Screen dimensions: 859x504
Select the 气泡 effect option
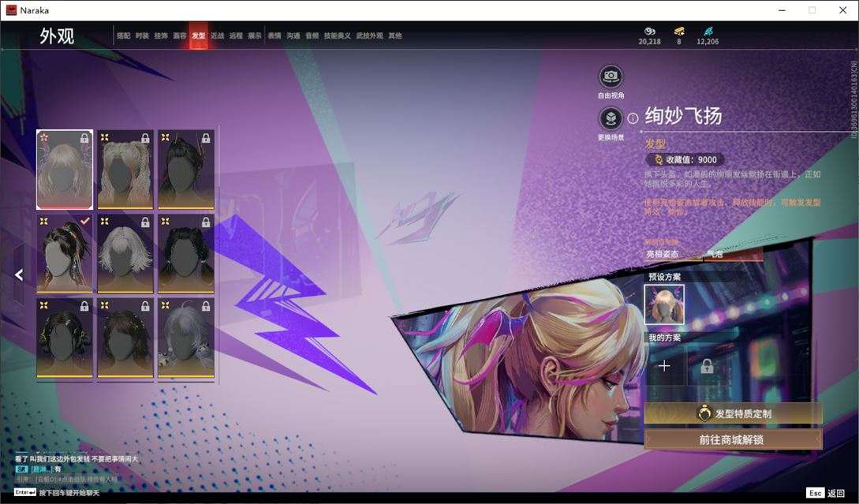pyautogui.click(x=733, y=254)
